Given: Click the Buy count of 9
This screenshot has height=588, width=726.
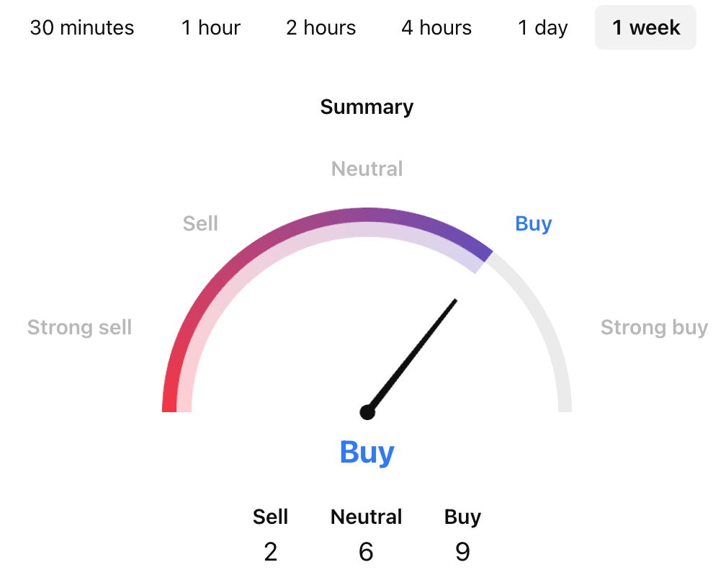Looking at the screenshot, I should point(462,552).
